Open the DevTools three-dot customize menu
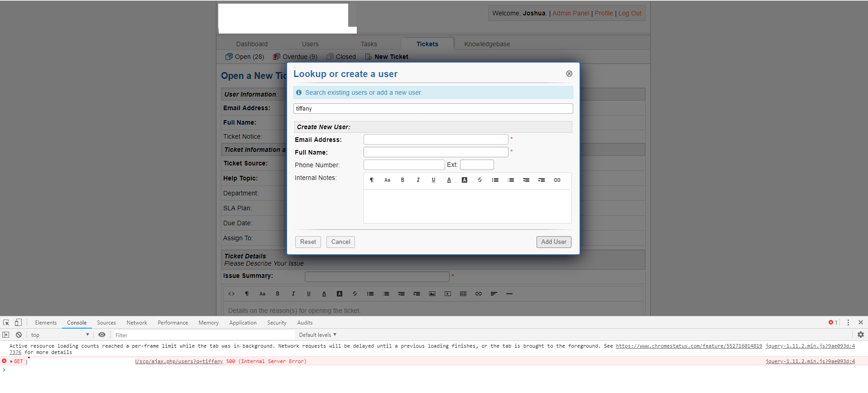This screenshot has width=868, height=393. click(848, 322)
